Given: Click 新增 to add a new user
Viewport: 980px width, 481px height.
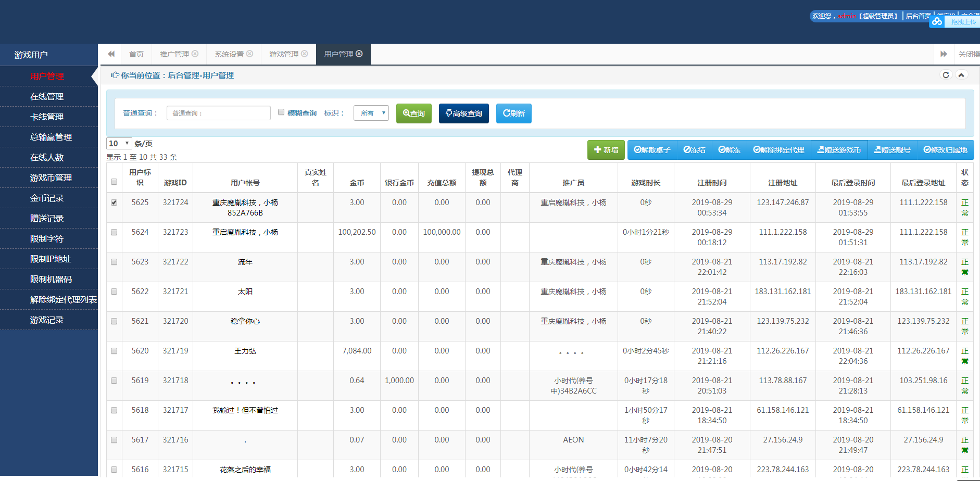Looking at the screenshot, I should pyautogui.click(x=606, y=150).
